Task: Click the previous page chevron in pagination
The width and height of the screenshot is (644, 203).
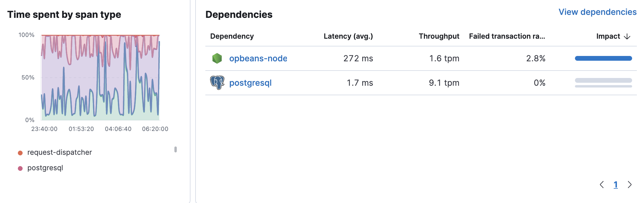Action: click(602, 185)
